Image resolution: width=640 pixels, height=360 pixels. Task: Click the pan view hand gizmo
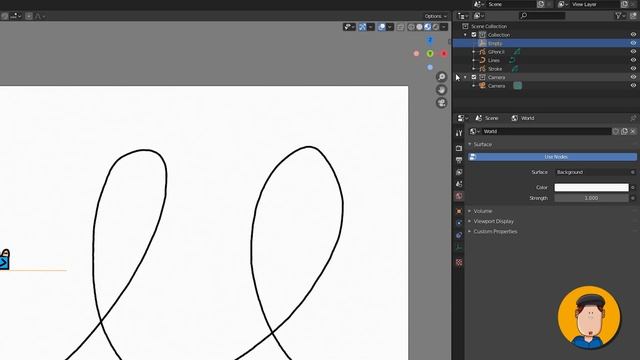coord(441,90)
